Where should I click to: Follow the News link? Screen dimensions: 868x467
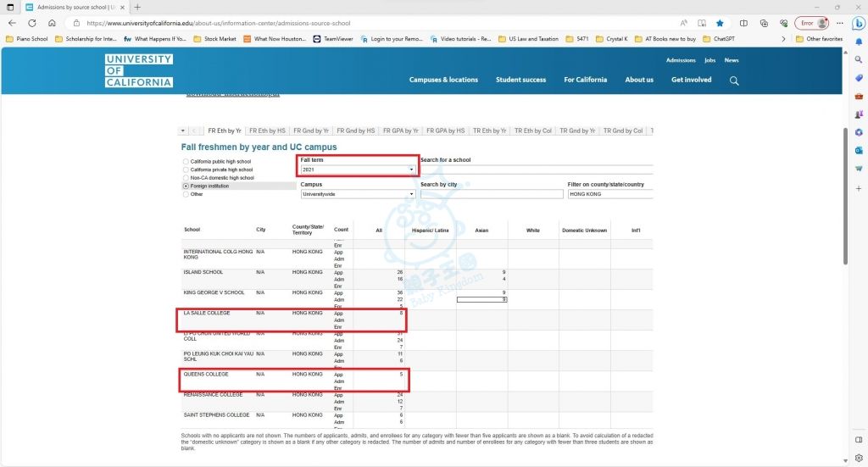[x=732, y=60]
